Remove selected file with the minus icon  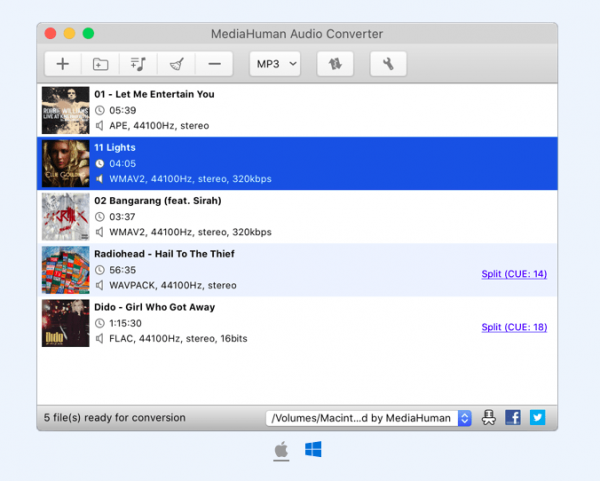pyautogui.click(x=214, y=64)
